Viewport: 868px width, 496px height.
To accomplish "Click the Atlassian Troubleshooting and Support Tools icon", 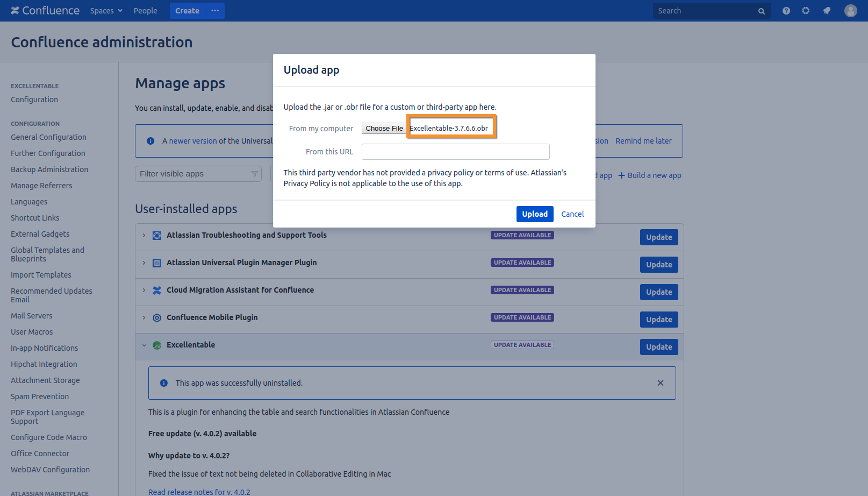I will [157, 236].
